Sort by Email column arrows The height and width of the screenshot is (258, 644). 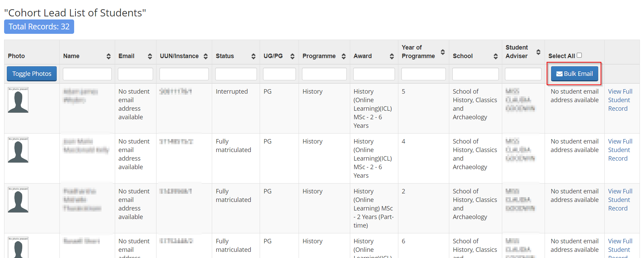tap(150, 56)
